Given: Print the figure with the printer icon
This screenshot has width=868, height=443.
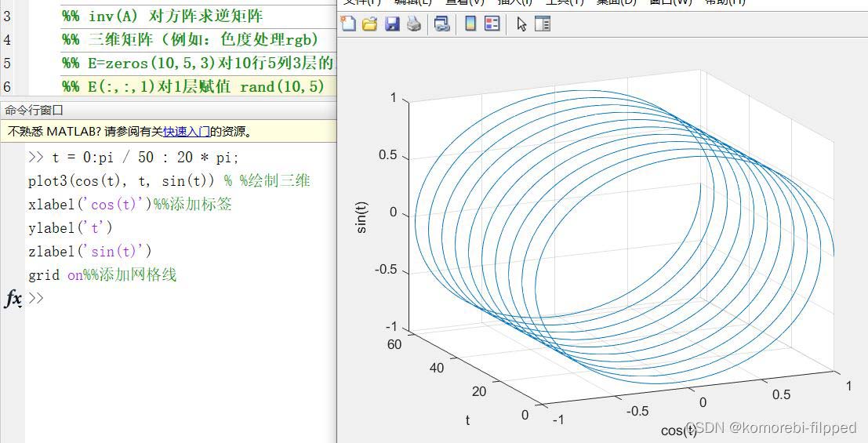Looking at the screenshot, I should (x=413, y=24).
